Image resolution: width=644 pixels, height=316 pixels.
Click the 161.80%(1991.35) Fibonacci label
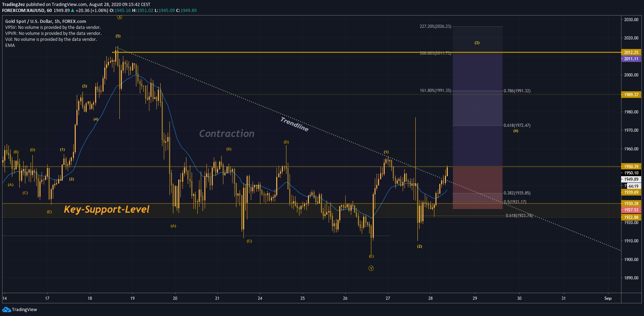435,91
